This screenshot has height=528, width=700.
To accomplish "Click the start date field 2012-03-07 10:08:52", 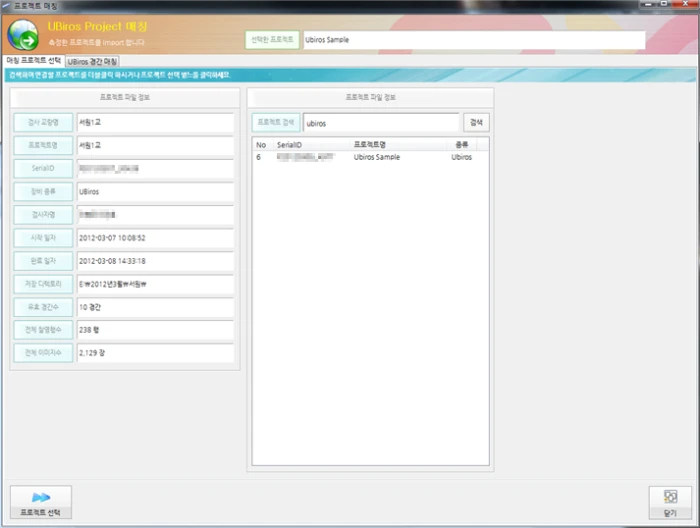I will pyautogui.click(x=155, y=238).
